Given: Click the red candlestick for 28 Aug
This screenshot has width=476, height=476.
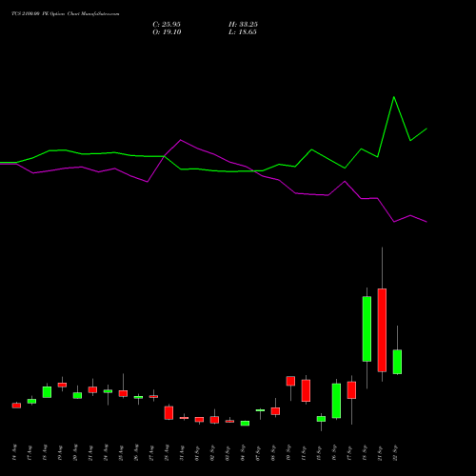Looking at the screenshot, I should [169, 413].
